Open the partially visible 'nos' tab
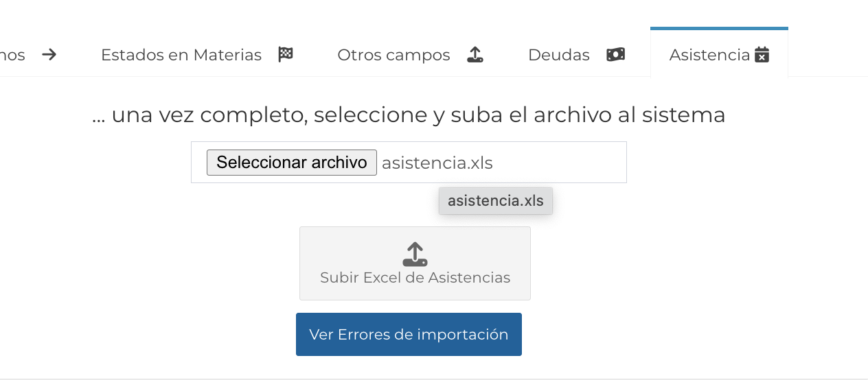The width and height of the screenshot is (868, 380). pyautogui.click(x=12, y=55)
